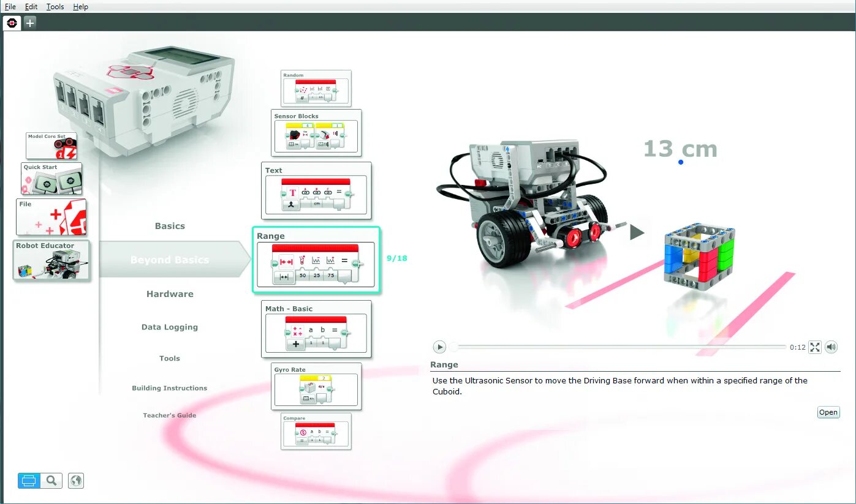Play the Range tutorial video
856x504 pixels.
tap(439, 347)
